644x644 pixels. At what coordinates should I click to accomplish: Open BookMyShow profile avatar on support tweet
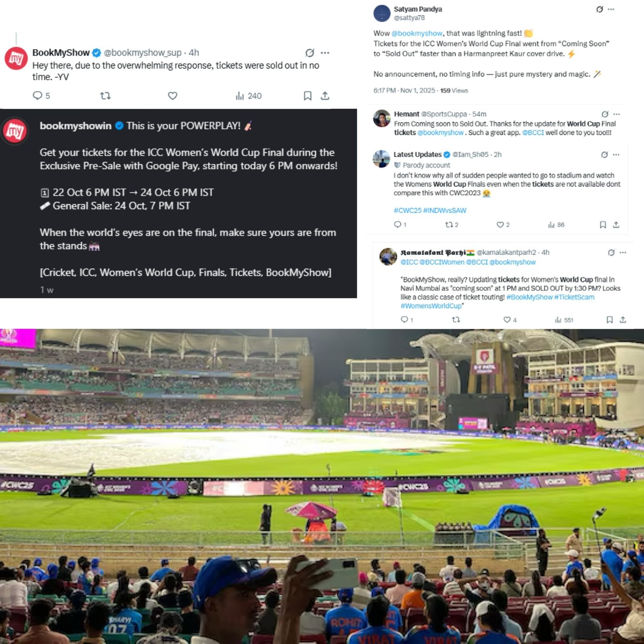pyautogui.click(x=16, y=58)
